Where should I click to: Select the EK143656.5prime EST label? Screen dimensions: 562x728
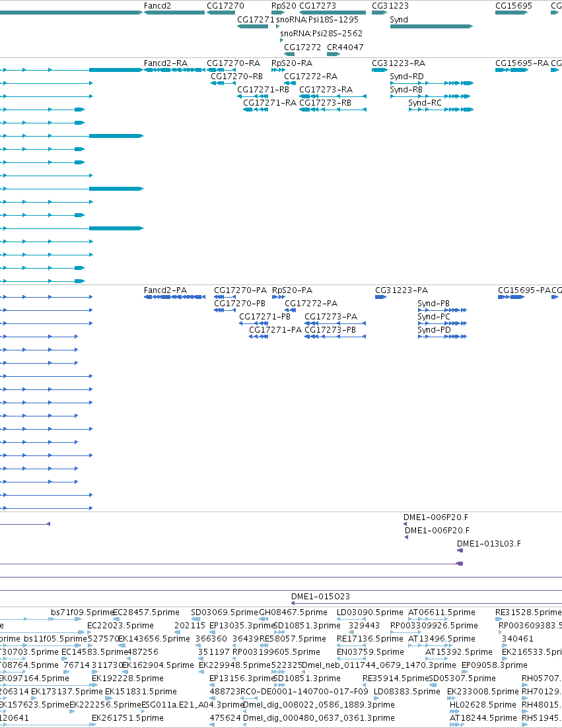pos(155,639)
